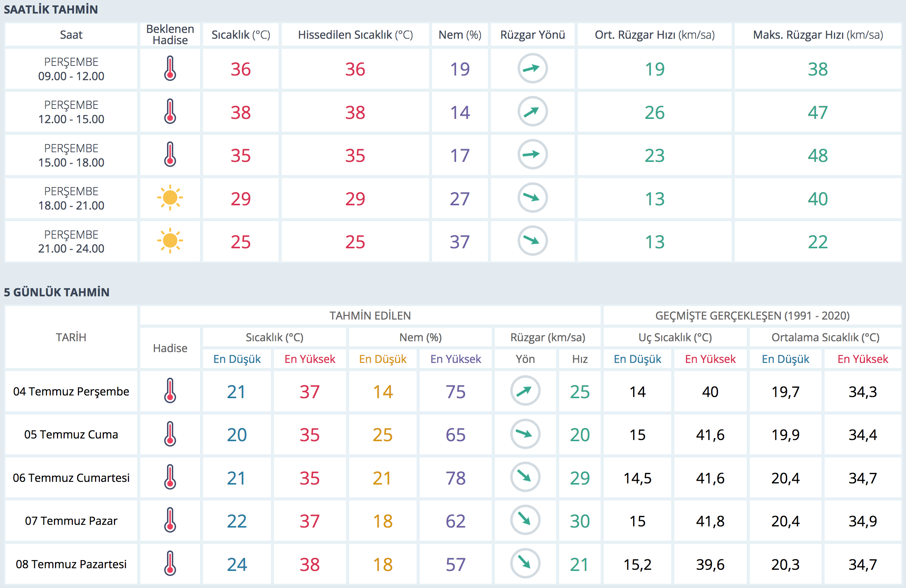
Task: Click wind direction icon for 08 Temmuz Pazartesi
Action: pos(525,563)
